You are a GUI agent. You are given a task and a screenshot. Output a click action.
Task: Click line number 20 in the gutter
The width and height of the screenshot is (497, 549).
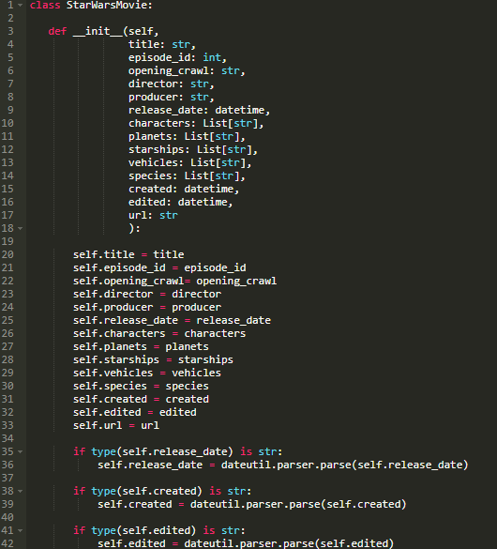[7, 255]
